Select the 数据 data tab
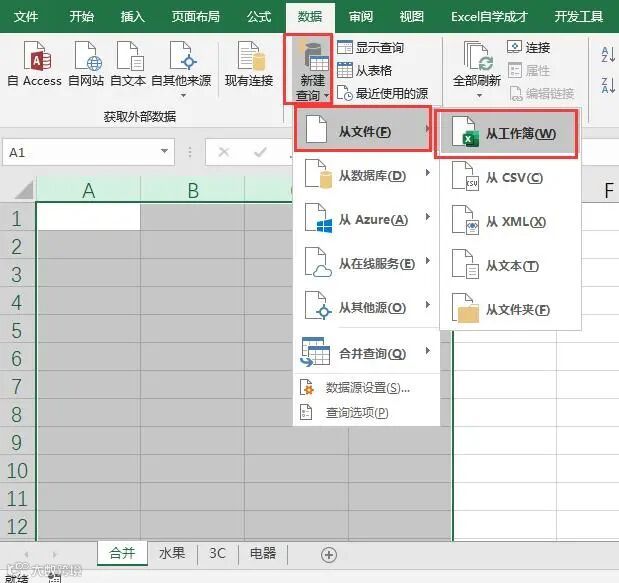Viewport: 619px width, 583px height. tap(310, 17)
